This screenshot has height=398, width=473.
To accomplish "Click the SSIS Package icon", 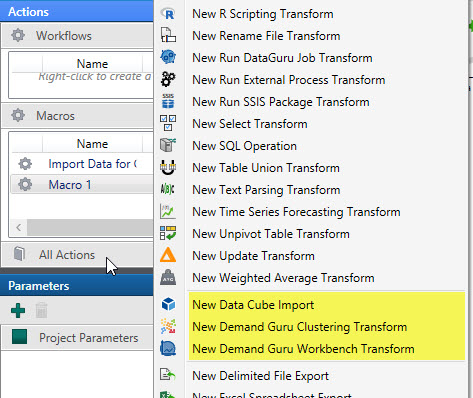I will pyautogui.click(x=168, y=101).
